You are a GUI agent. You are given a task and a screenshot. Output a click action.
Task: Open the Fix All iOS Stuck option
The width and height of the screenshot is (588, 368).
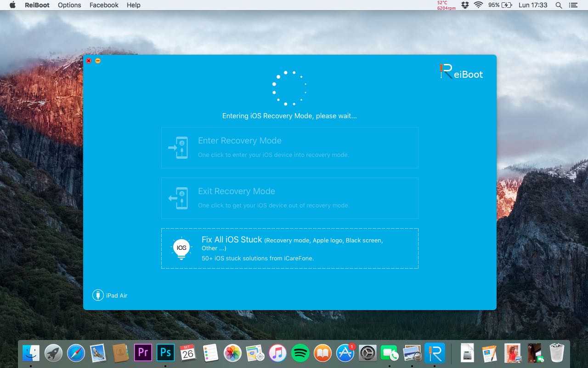click(x=289, y=248)
